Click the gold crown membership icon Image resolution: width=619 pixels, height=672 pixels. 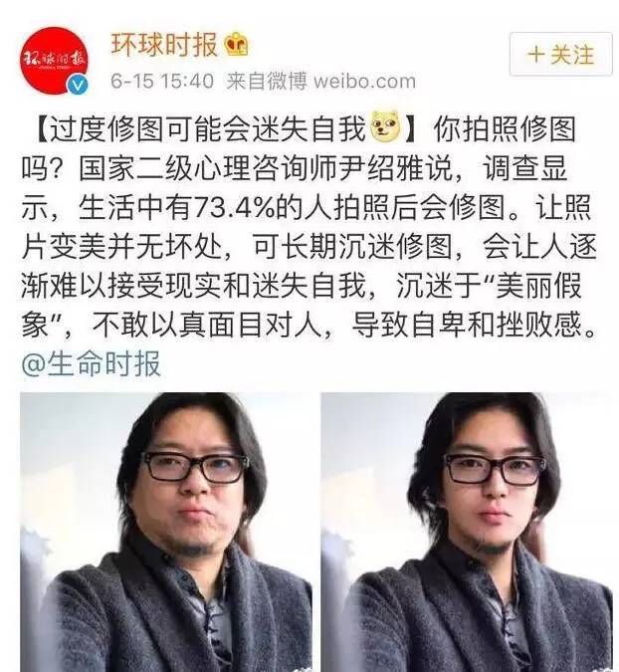[237, 44]
